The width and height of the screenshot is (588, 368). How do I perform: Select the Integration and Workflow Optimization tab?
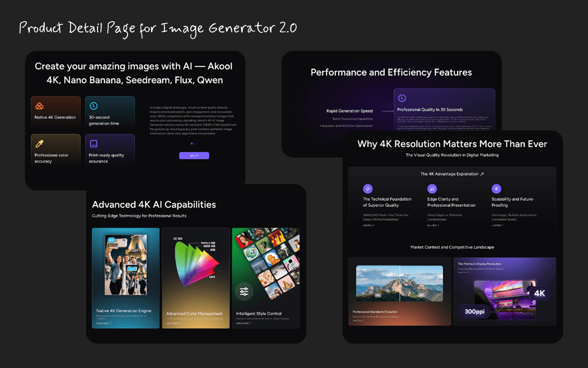tap(346, 126)
